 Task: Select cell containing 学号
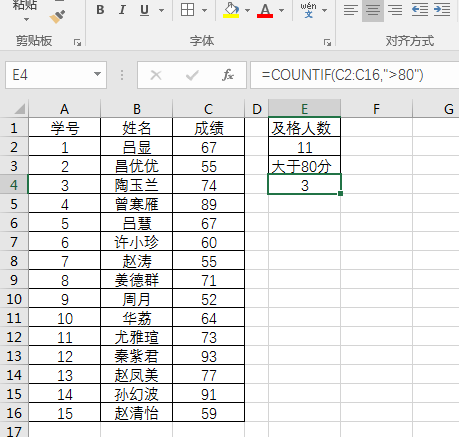pyautogui.click(x=65, y=128)
